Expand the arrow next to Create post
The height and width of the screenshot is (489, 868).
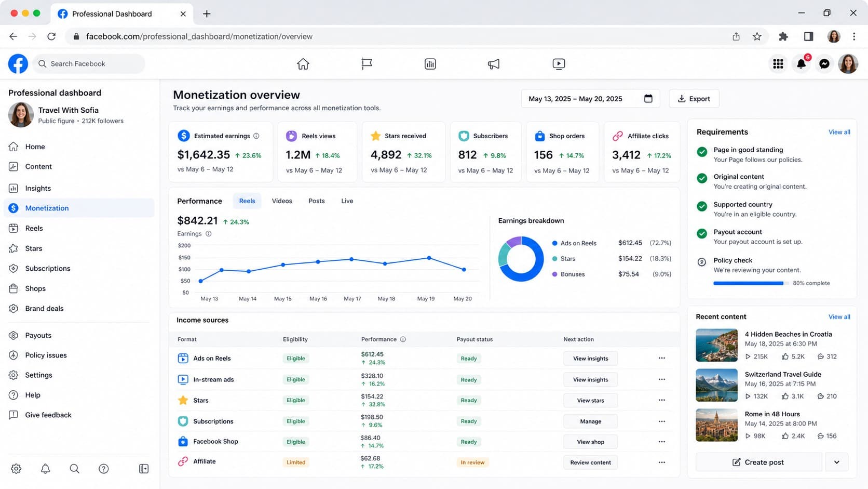point(836,462)
